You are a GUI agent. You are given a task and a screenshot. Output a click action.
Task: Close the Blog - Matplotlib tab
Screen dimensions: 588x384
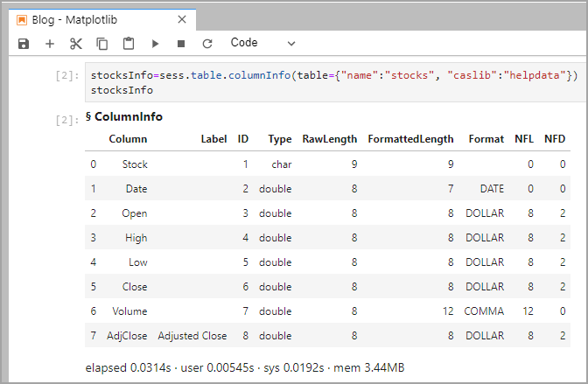[181, 18]
